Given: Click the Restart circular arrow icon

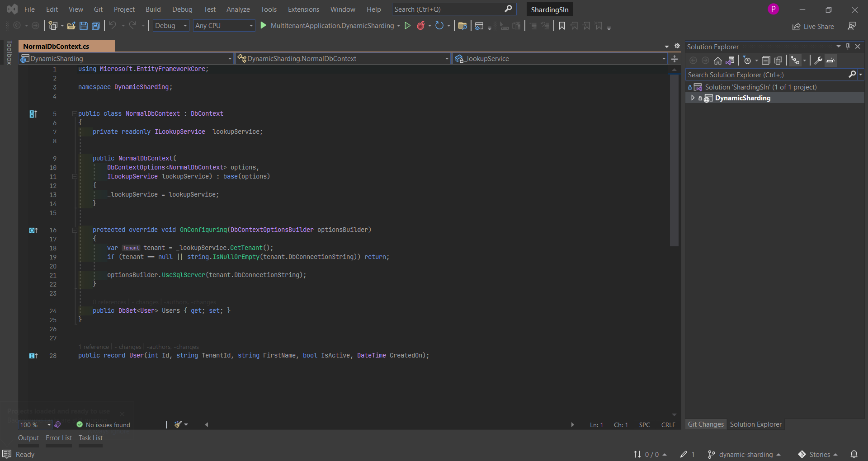Looking at the screenshot, I should pyautogui.click(x=439, y=26).
